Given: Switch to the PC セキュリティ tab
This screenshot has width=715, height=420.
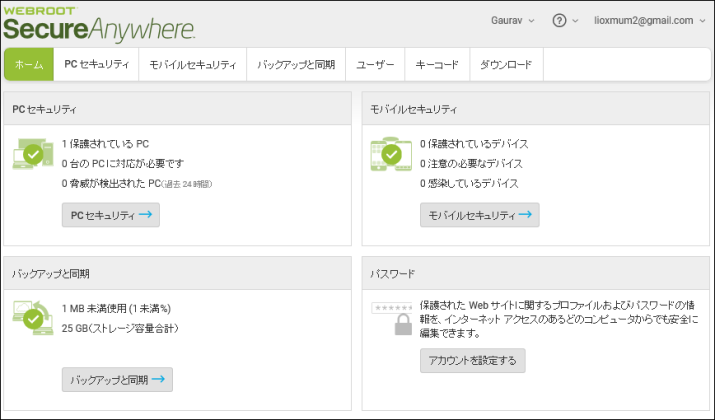Looking at the screenshot, I should tap(96, 64).
